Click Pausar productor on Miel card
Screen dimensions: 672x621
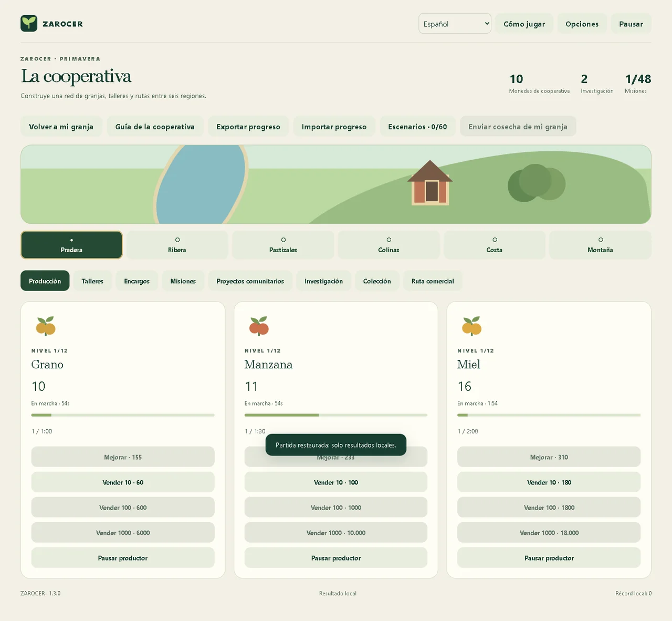(x=549, y=558)
